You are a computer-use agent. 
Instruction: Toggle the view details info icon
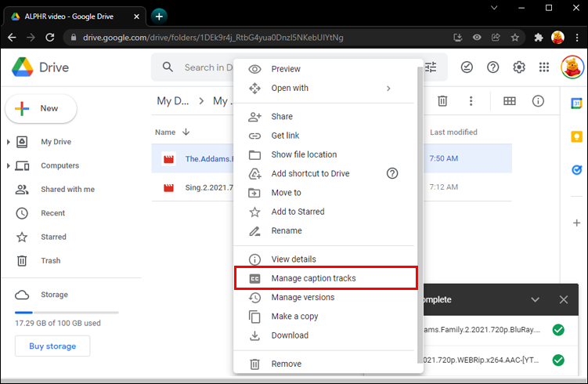[538, 101]
